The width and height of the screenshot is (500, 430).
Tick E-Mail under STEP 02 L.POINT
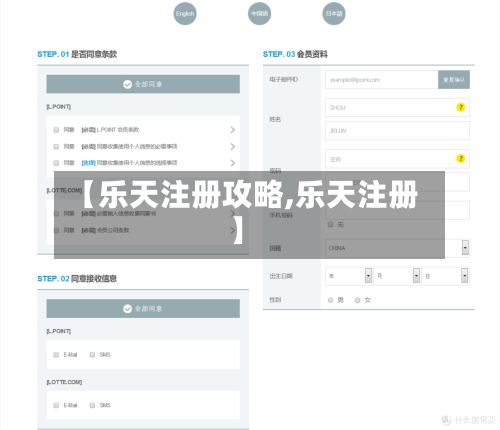(56, 355)
